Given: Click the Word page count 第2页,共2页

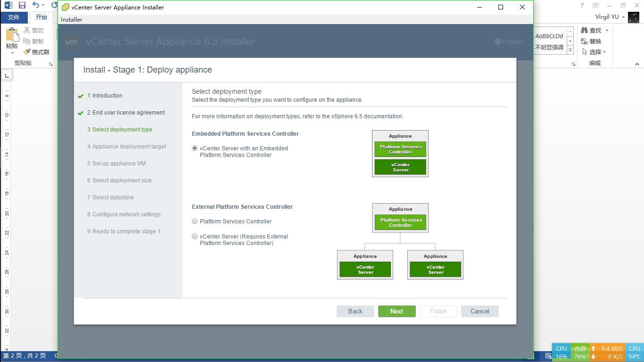Looking at the screenshot, I should click(25, 355).
